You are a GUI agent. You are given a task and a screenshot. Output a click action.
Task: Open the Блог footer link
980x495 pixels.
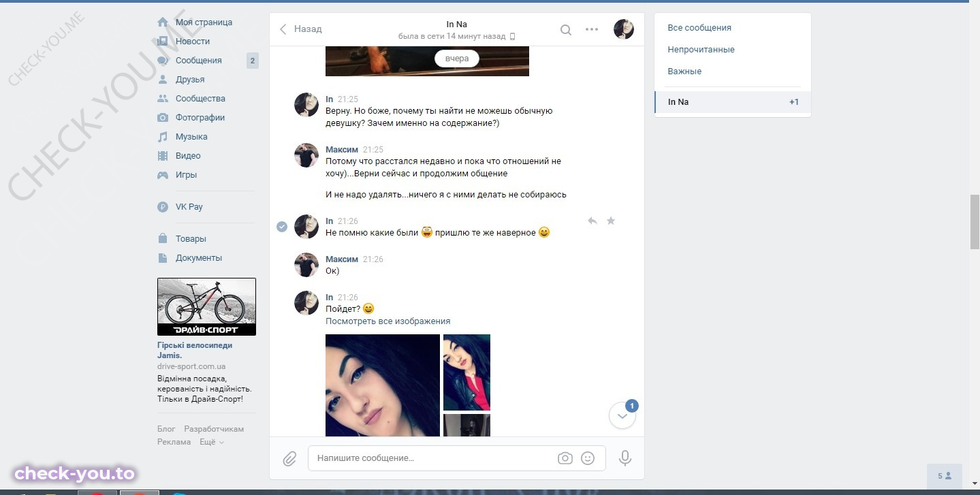(166, 429)
